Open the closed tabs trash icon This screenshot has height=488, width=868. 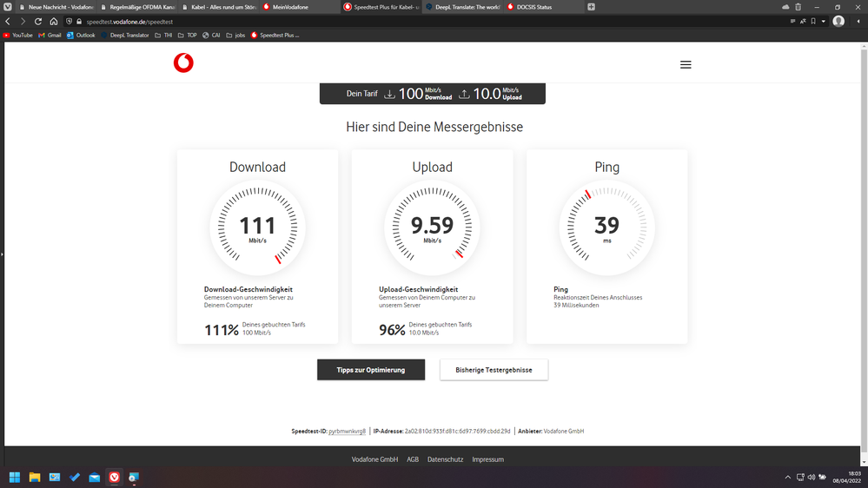tap(798, 7)
